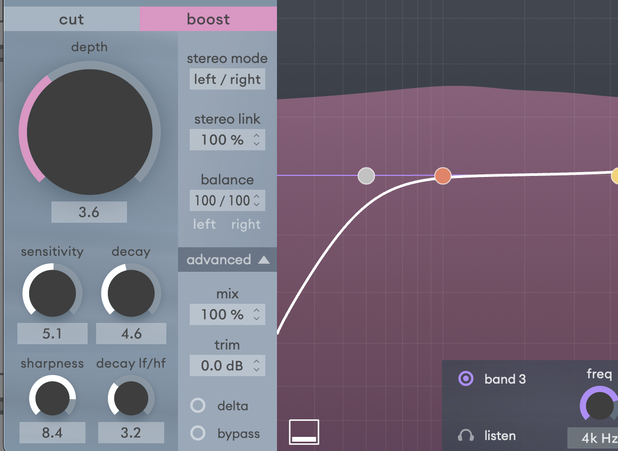Switch to the boost tab
The image size is (618, 451).
pos(208,19)
